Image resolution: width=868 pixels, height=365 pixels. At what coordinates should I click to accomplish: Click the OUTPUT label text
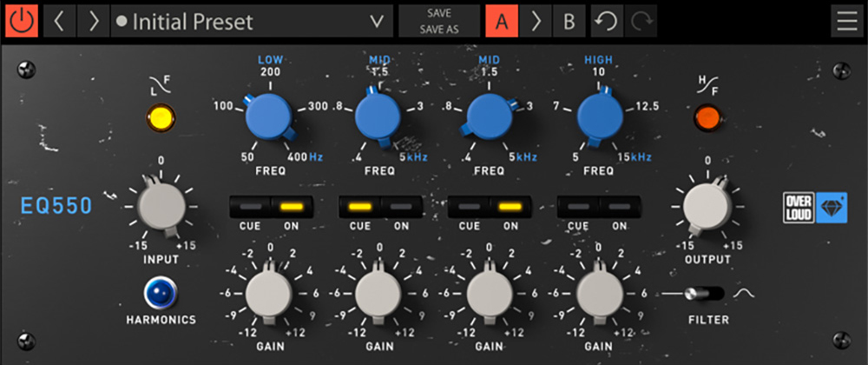coord(707,259)
